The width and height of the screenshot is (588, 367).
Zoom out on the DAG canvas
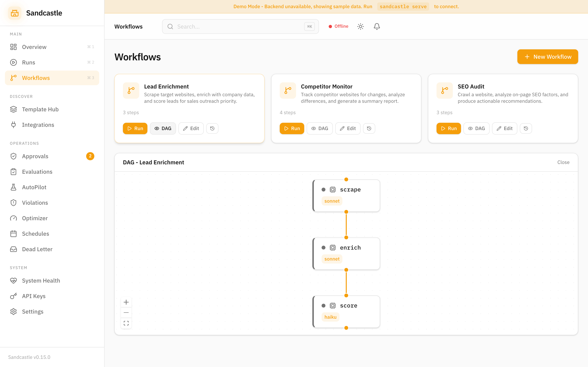pos(126,313)
